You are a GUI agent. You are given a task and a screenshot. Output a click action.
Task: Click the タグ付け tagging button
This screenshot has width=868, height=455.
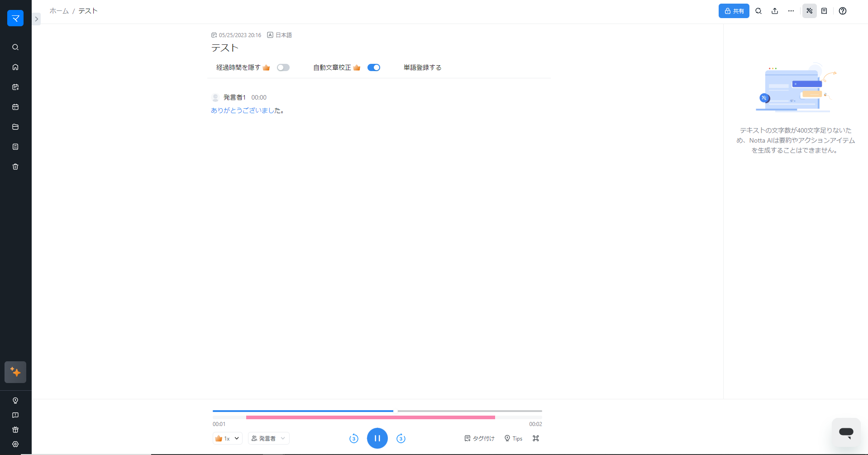[479, 438]
